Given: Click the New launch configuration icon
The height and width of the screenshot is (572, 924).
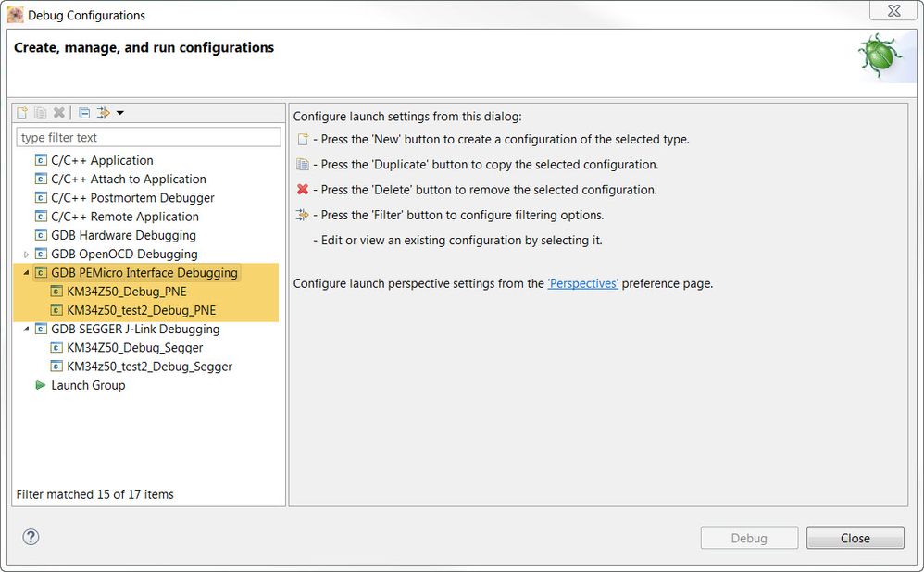Looking at the screenshot, I should pyautogui.click(x=22, y=113).
